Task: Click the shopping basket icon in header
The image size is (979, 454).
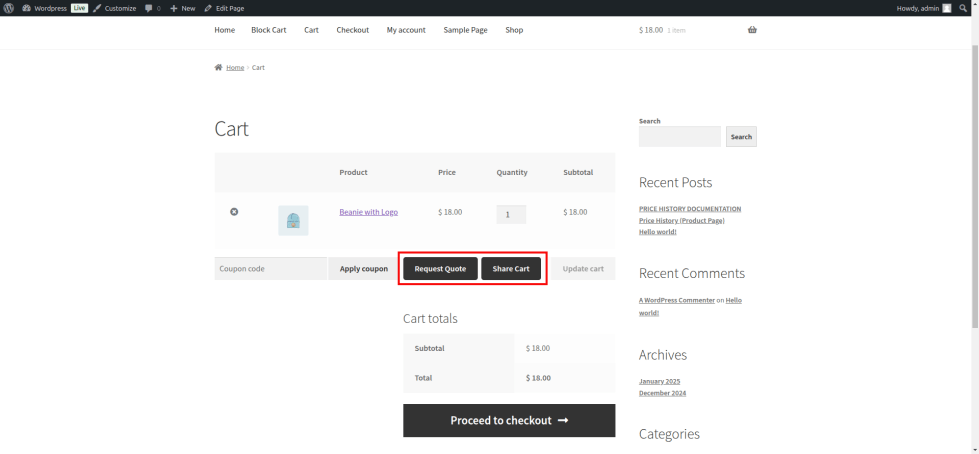Action: (752, 30)
